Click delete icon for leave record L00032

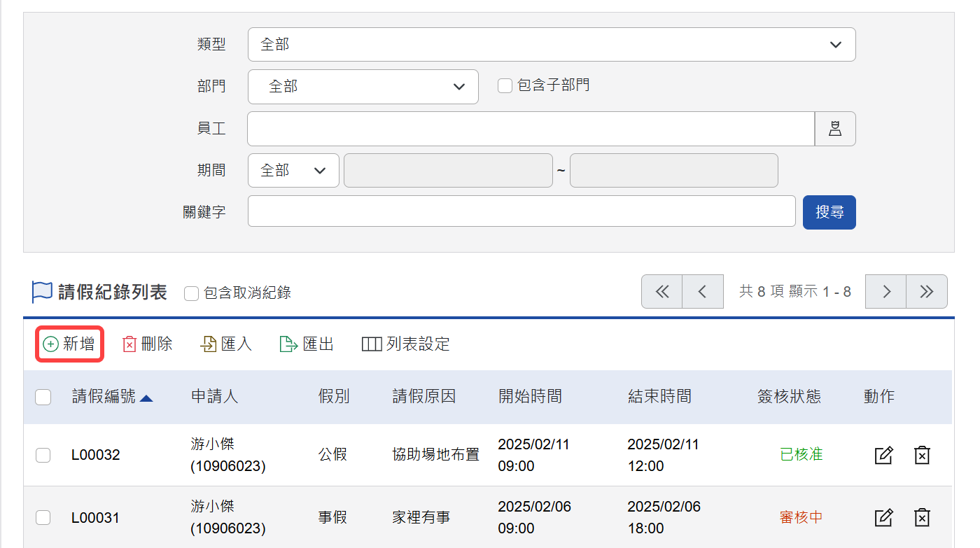coord(922,455)
